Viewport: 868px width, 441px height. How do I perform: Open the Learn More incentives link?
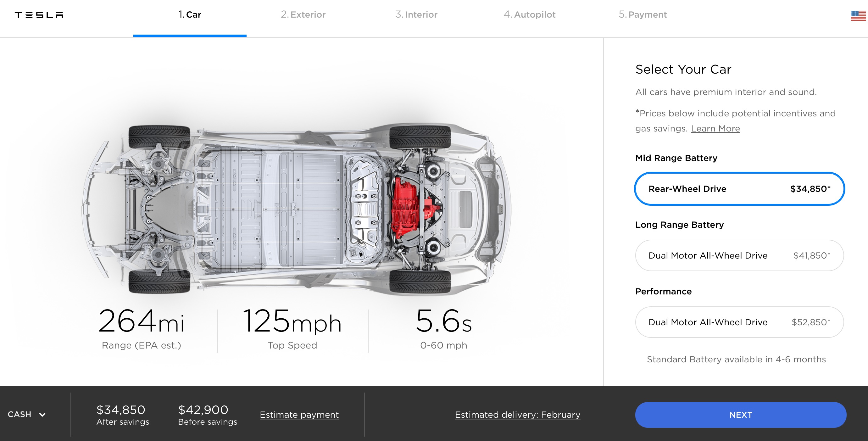tap(715, 129)
